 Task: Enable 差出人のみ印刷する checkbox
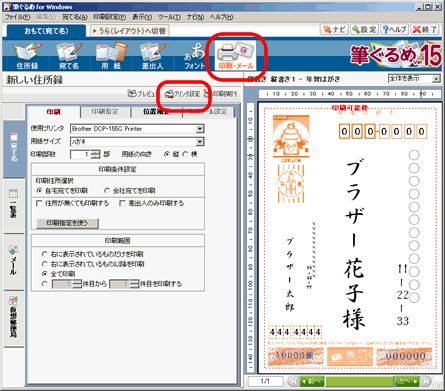point(123,203)
